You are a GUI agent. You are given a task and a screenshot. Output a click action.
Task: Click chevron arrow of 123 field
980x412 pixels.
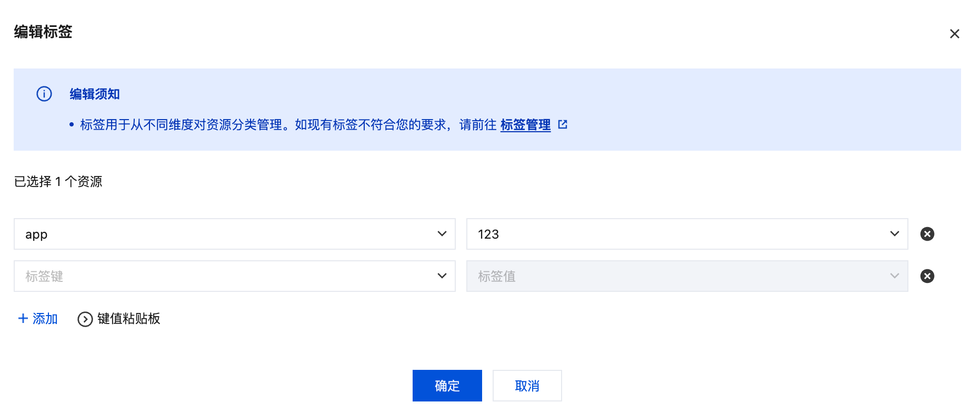[894, 234]
